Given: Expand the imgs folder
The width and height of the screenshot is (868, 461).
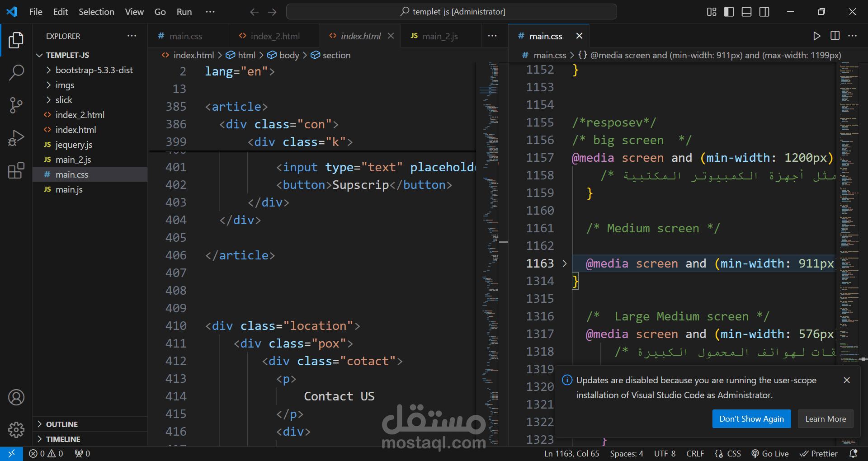Looking at the screenshot, I should click(90, 85).
